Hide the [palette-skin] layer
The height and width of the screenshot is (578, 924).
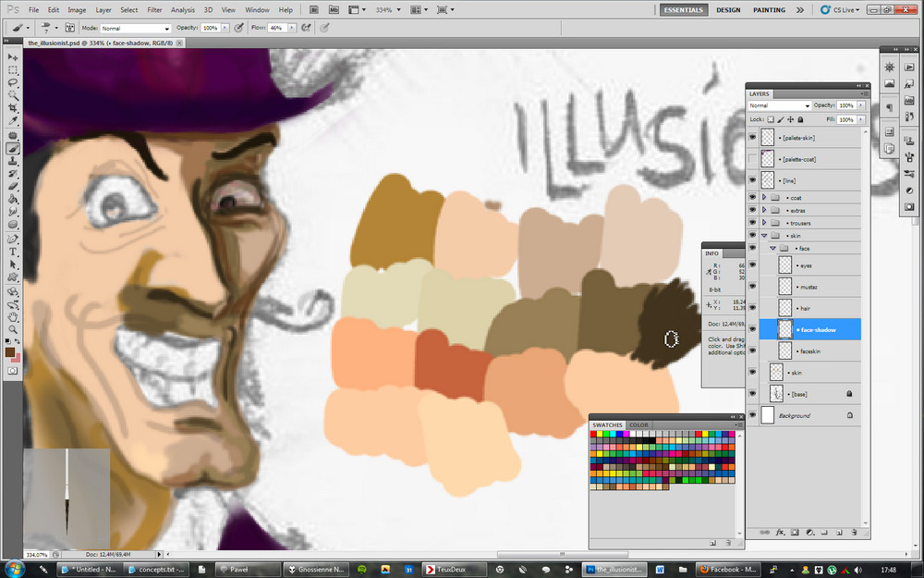(752, 138)
